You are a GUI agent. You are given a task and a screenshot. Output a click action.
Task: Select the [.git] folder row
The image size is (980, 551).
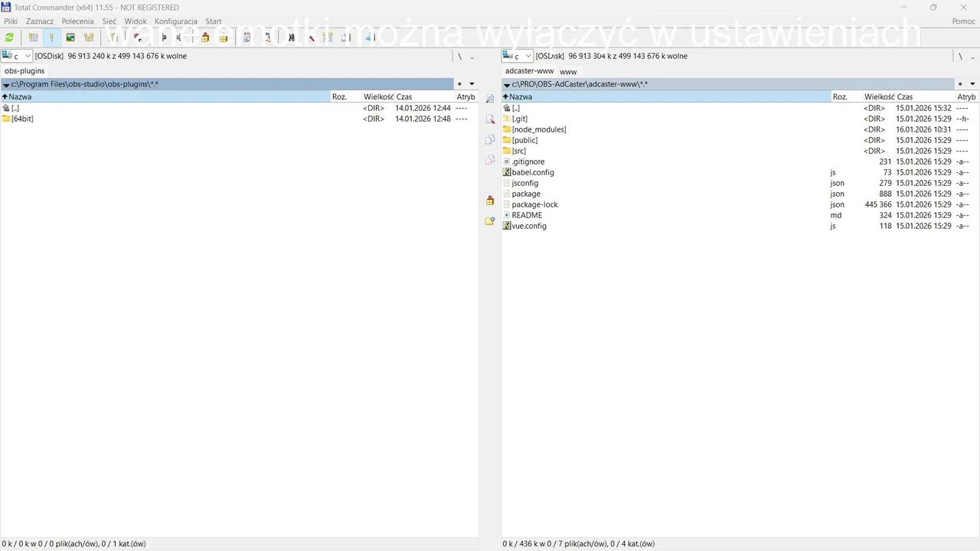point(740,119)
